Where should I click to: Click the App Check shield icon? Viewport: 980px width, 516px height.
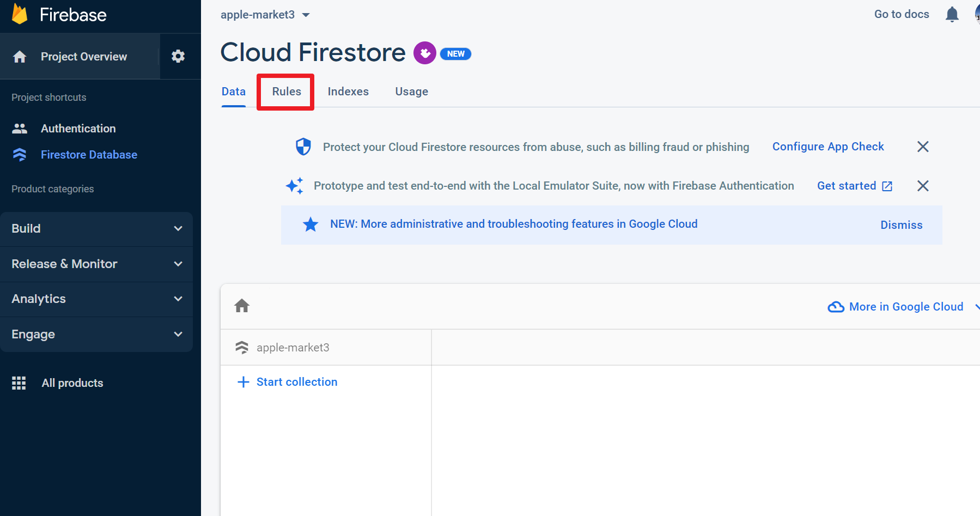(303, 147)
